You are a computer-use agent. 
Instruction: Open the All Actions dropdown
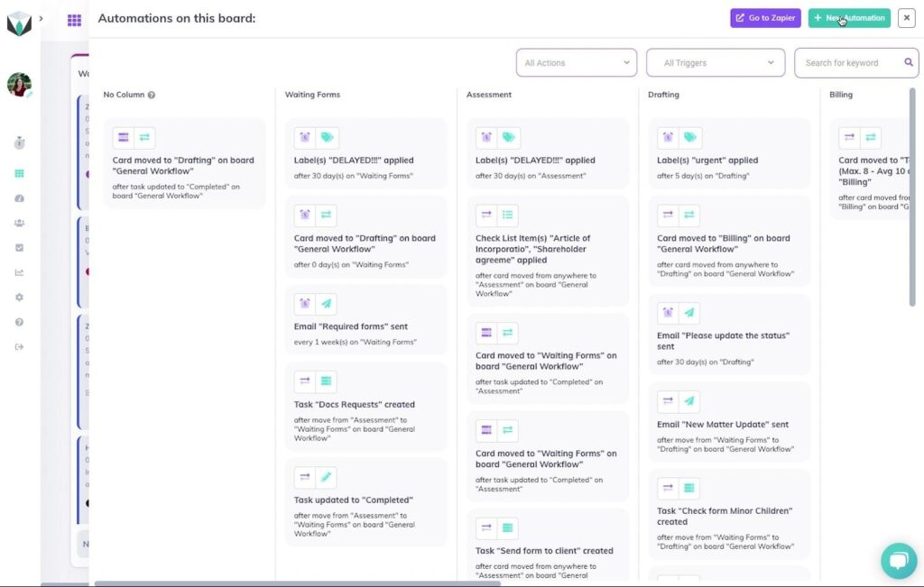click(576, 63)
